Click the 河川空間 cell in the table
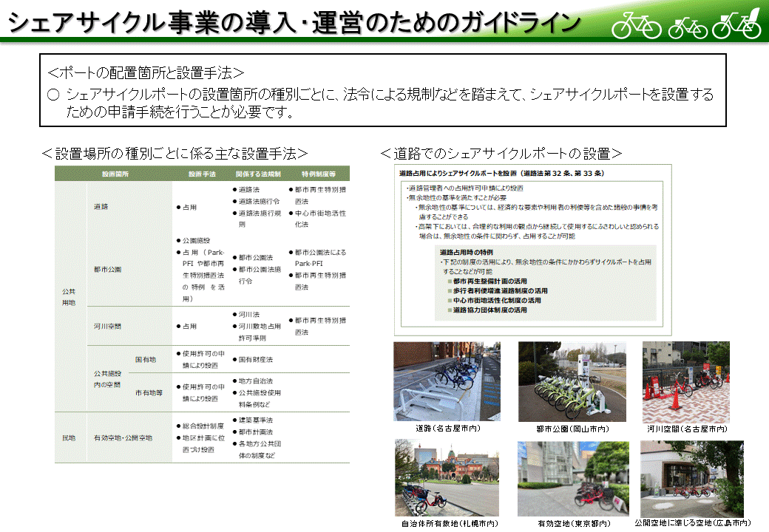 click(107, 326)
